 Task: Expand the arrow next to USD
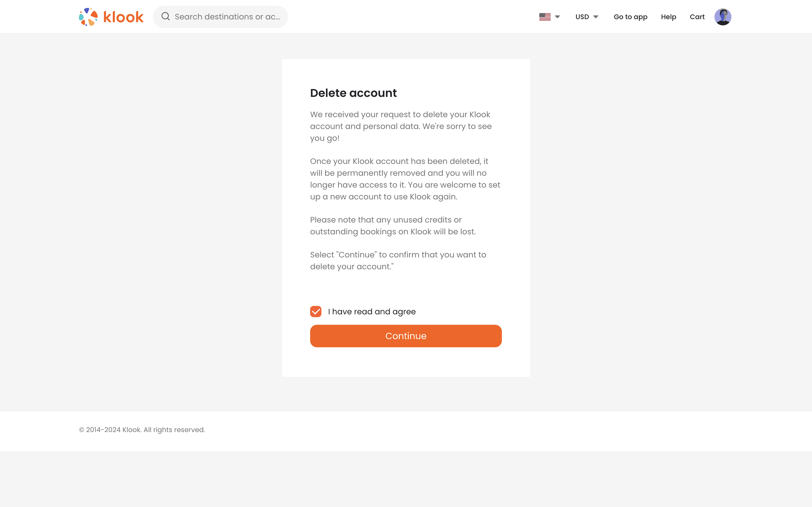[596, 17]
